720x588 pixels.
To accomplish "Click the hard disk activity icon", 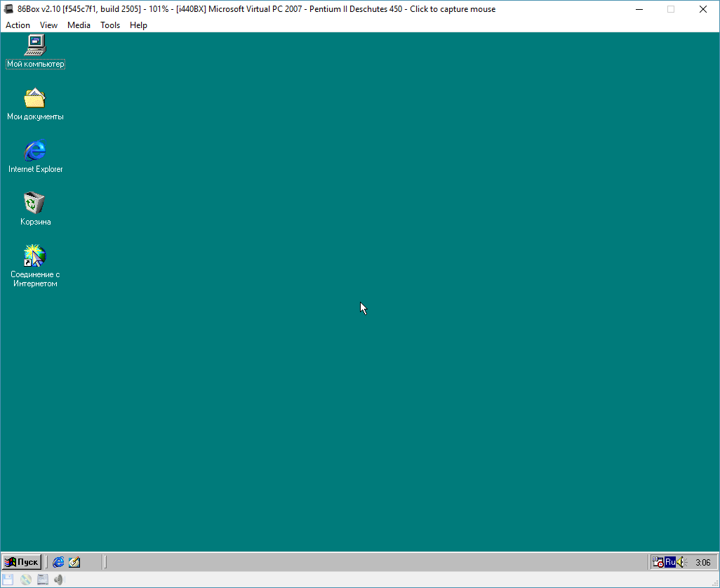I will (x=43, y=579).
